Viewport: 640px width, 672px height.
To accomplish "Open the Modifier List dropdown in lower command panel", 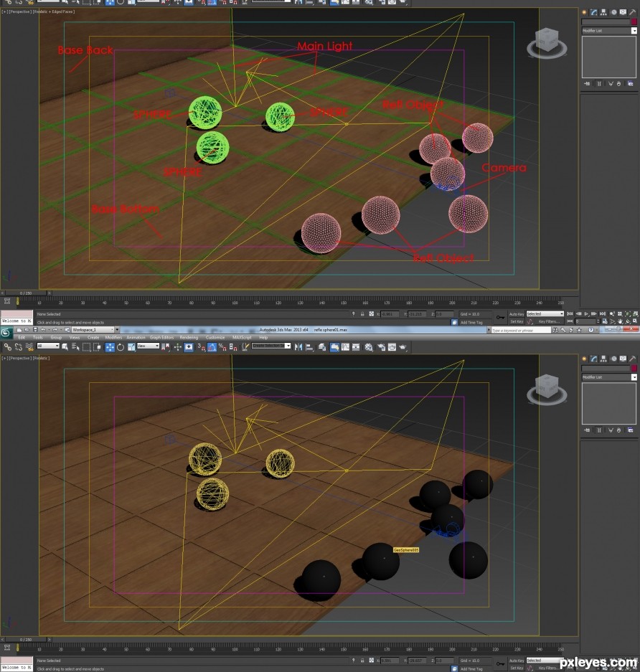I will [x=609, y=377].
